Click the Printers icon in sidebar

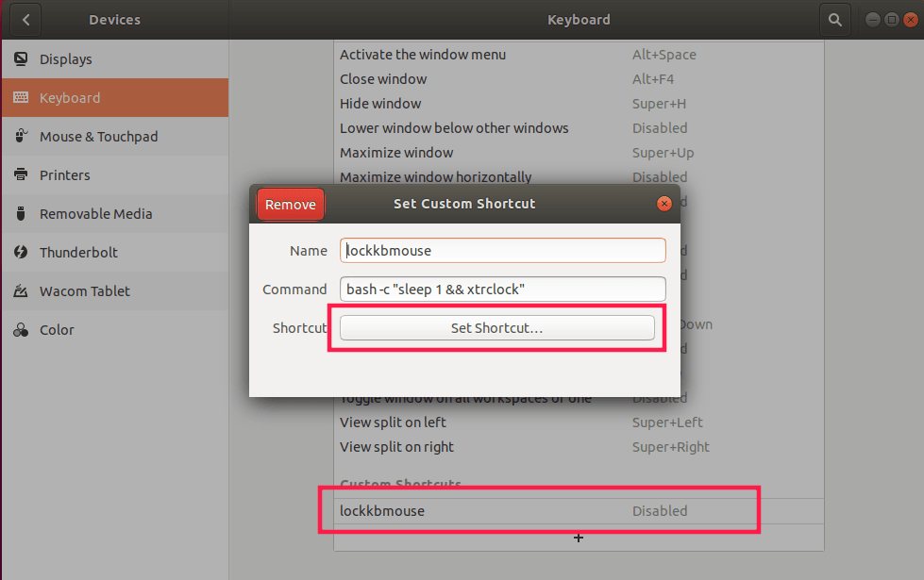[21, 175]
